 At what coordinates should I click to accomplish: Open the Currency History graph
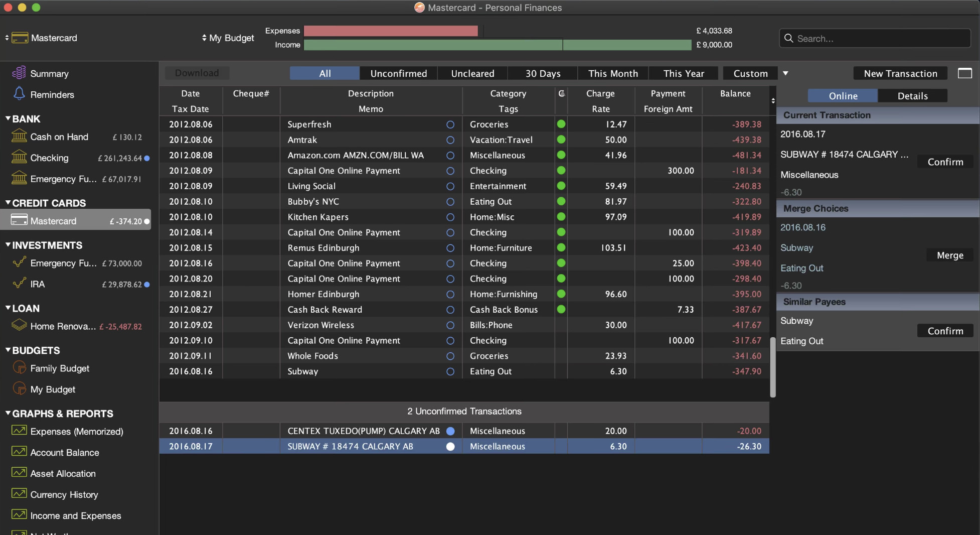[x=64, y=494]
